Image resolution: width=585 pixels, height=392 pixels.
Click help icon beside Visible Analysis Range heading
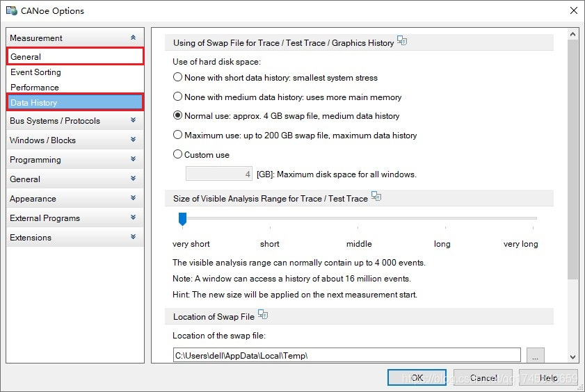click(376, 196)
